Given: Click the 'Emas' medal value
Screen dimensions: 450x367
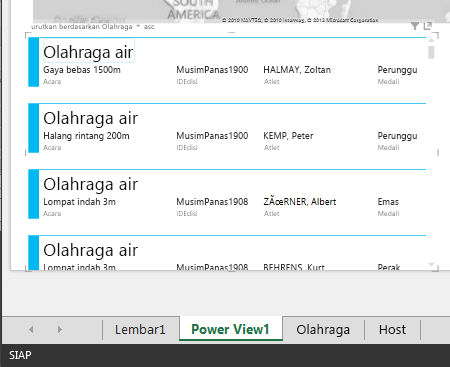Looking at the screenshot, I should (388, 202).
